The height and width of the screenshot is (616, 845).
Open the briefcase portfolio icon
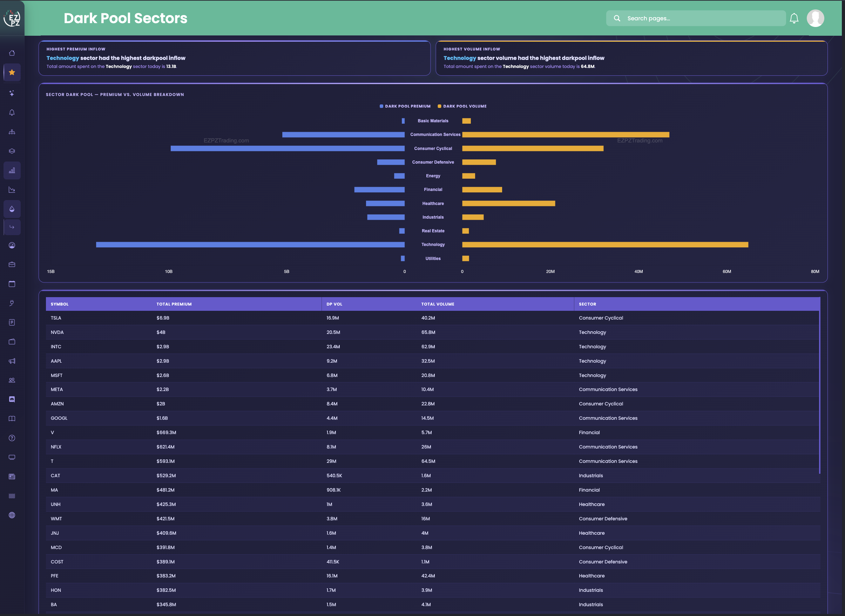(x=12, y=265)
